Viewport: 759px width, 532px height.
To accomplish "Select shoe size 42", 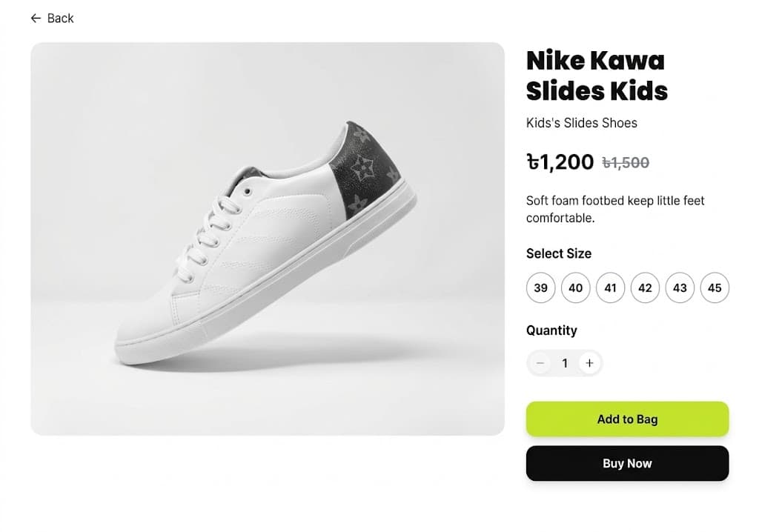I will (645, 288).
